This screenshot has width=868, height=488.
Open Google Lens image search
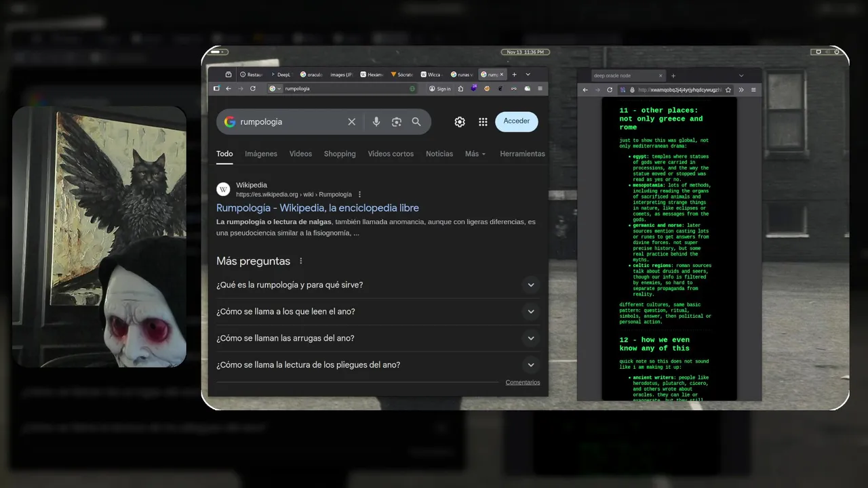coord(397,122)
